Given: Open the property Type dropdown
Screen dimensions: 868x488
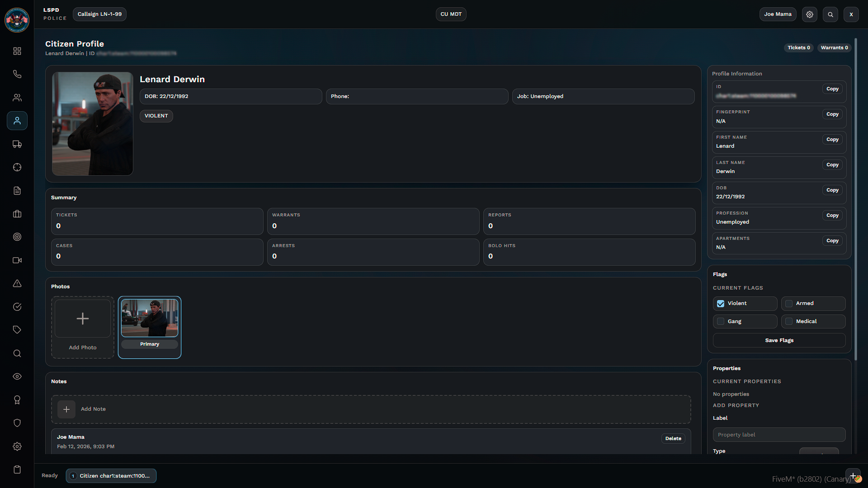Looking at the screenshot, I should point(819,451).
